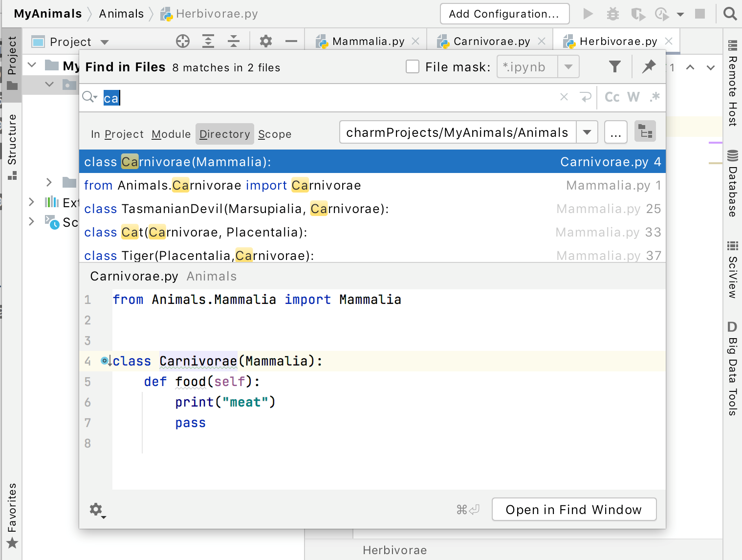Start debugging with the bug icon
Screen dimensions: 742x560
click(612, 14)
